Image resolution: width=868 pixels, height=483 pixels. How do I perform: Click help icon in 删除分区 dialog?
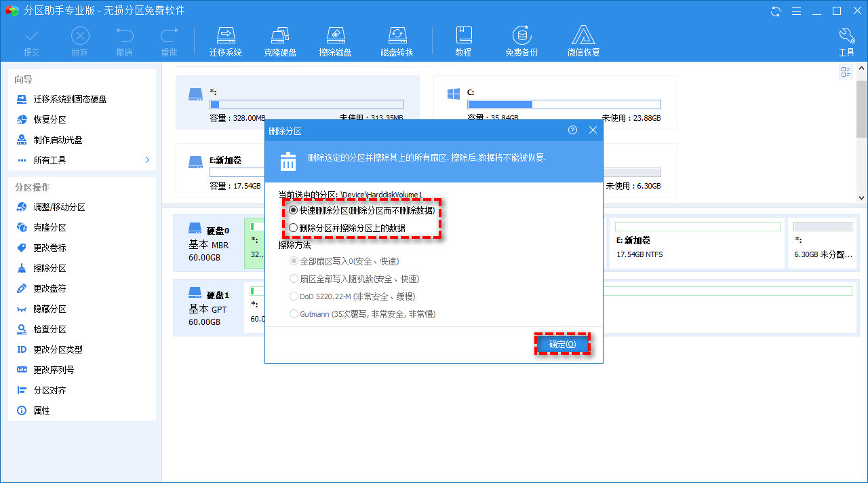(x=573, y=130)
